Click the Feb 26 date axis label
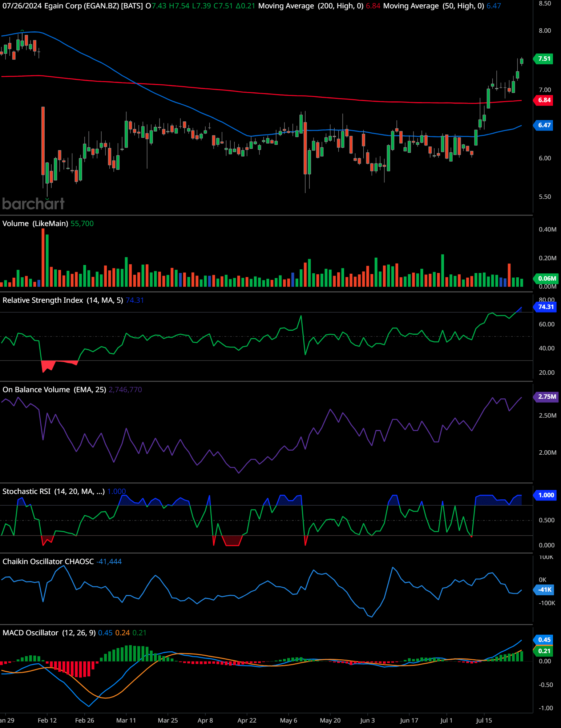The width and height of the screenshot is (561, 728). pos(85,720)
